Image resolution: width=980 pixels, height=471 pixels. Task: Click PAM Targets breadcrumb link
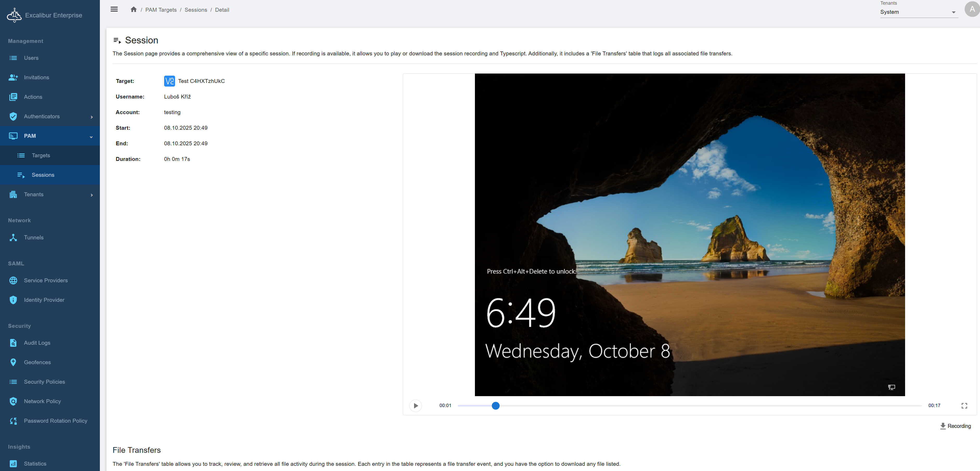160,10
